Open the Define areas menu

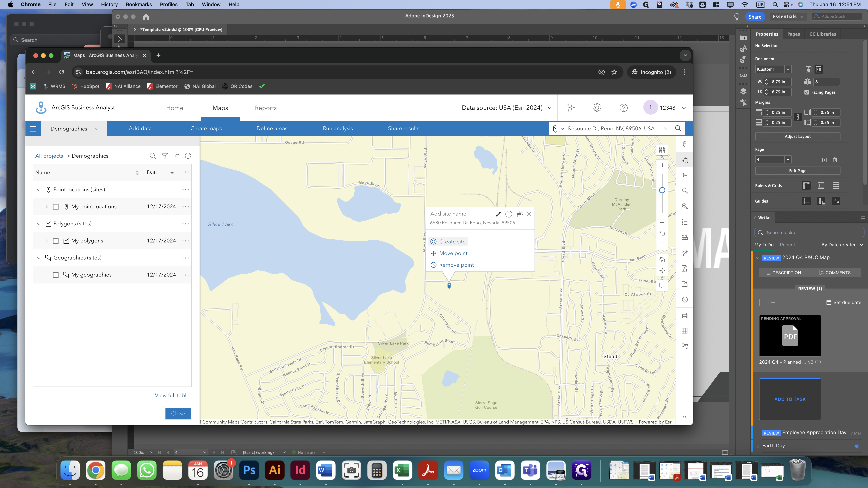(x=272, y=128)
